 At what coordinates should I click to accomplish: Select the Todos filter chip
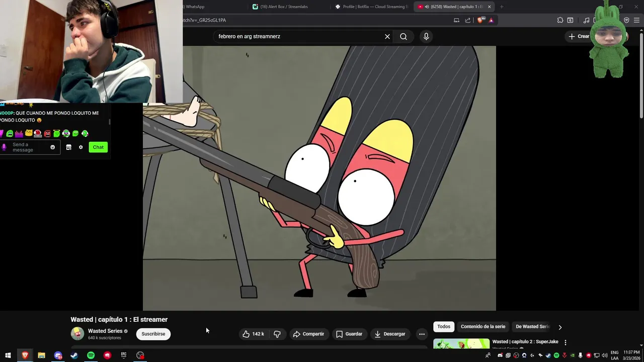[444, 327]
